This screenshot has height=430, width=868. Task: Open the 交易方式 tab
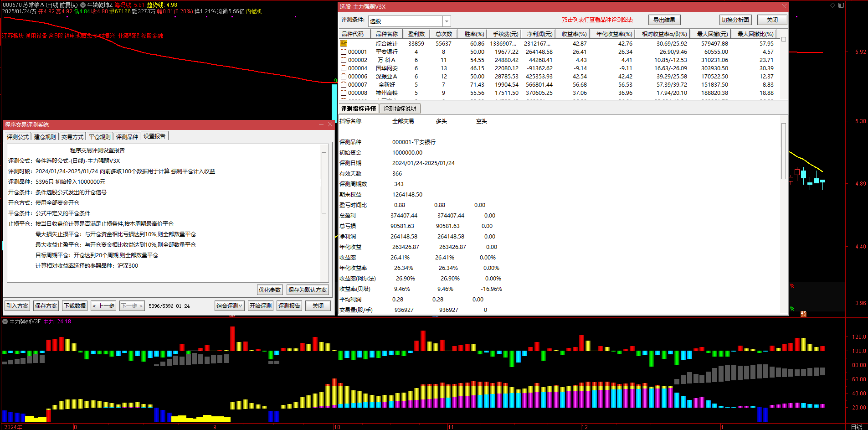point(72,137)
